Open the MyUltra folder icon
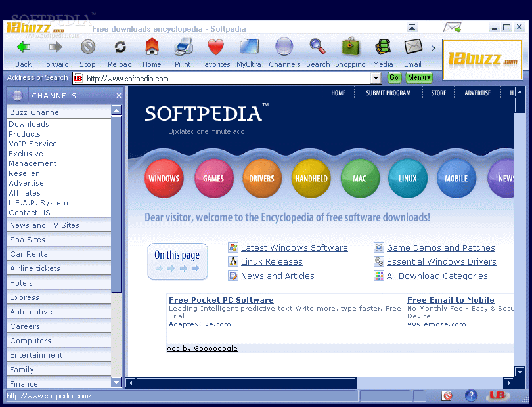 coord(249,47)
